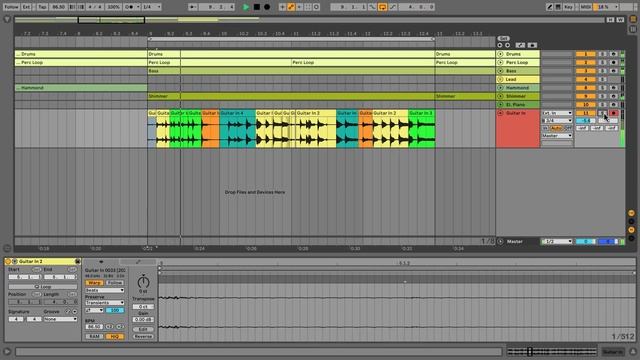This screenshot has height=360, width=640.
Task: Toggle the MIDI Arrangement Overdub plus button
Action: coord(282,7)
